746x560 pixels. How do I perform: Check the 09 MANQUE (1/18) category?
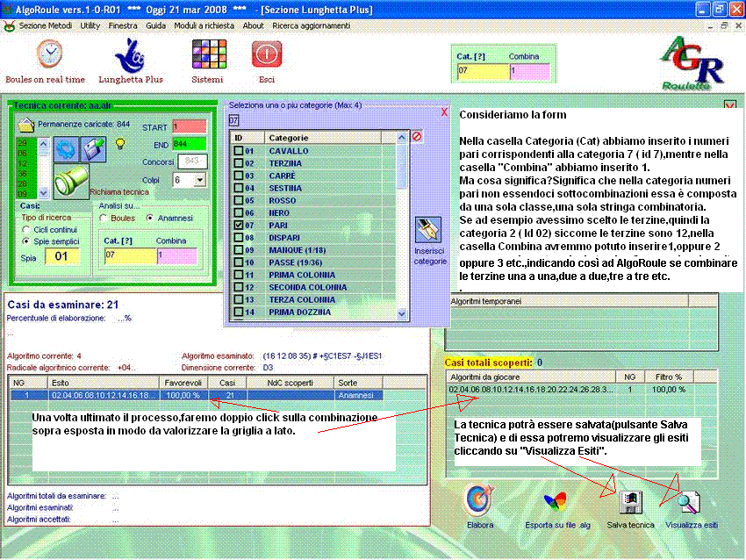click(x=239, y=250)
